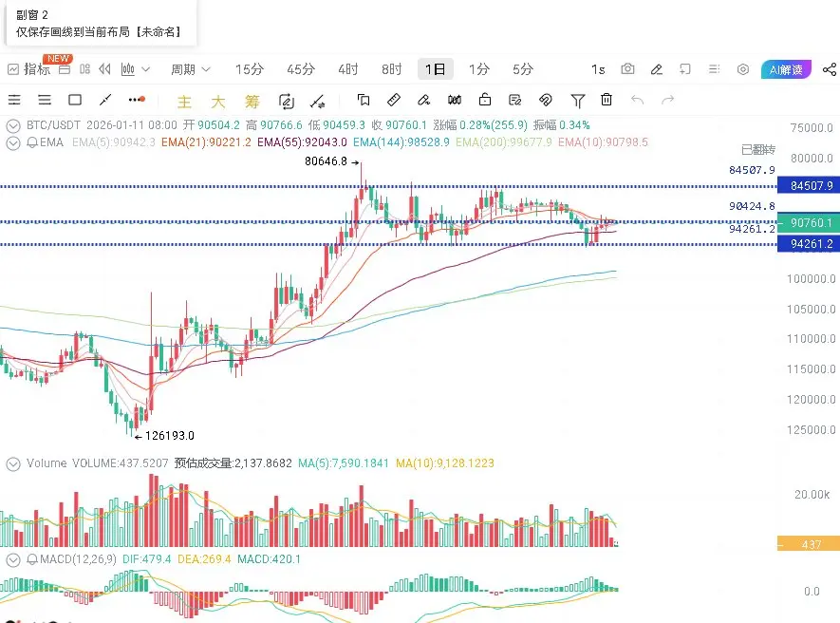The height and width of the screenshot is (623, 840).
Task: Click the share icon
Action: coord(830,69)
